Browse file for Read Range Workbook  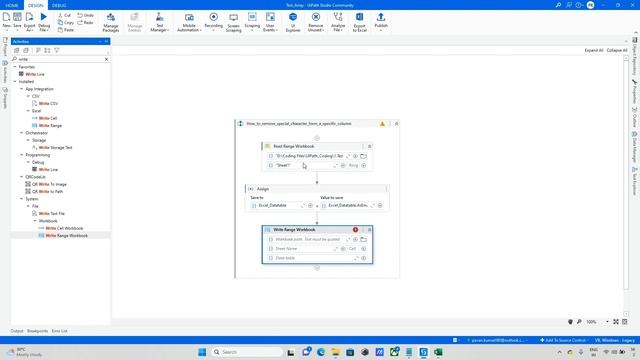click(x=363, y=156)
